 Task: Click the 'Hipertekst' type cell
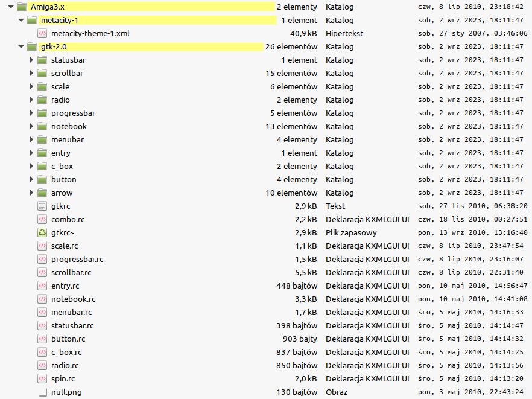pos(344,33)
